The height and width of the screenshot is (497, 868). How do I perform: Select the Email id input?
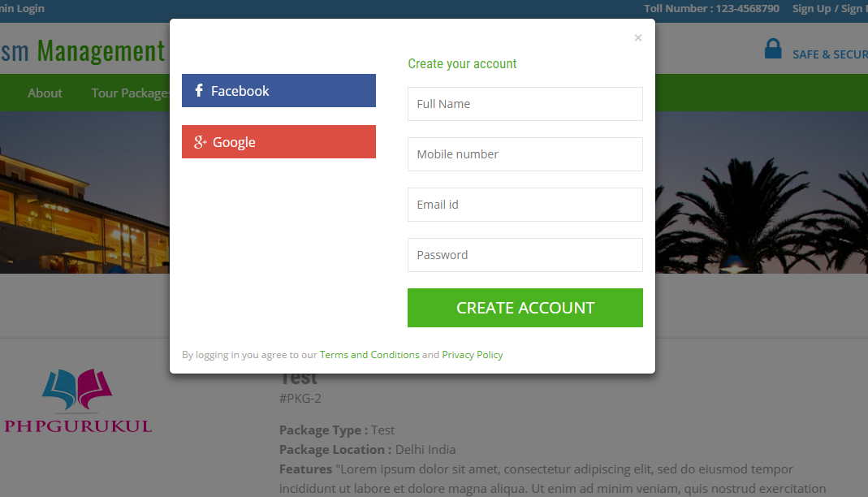[x=525, y=205]
